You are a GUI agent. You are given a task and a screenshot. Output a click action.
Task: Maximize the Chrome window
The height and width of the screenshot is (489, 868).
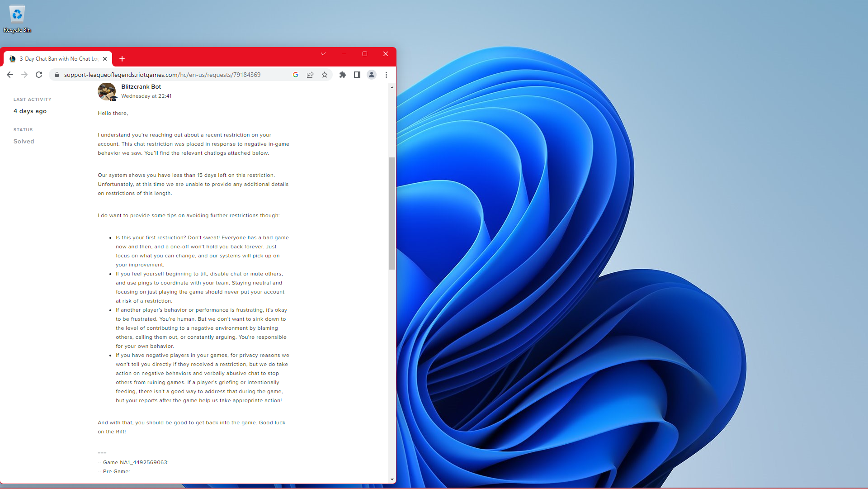(365, 54)
